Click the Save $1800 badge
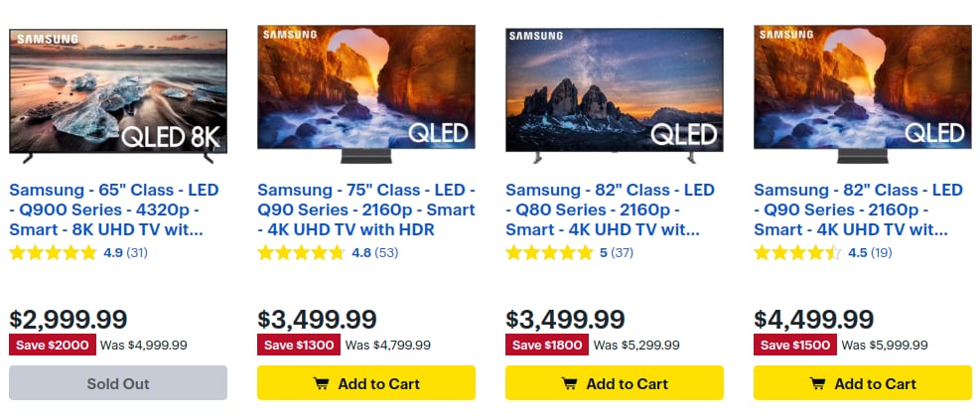980x420 pixels. click(547, 346)
